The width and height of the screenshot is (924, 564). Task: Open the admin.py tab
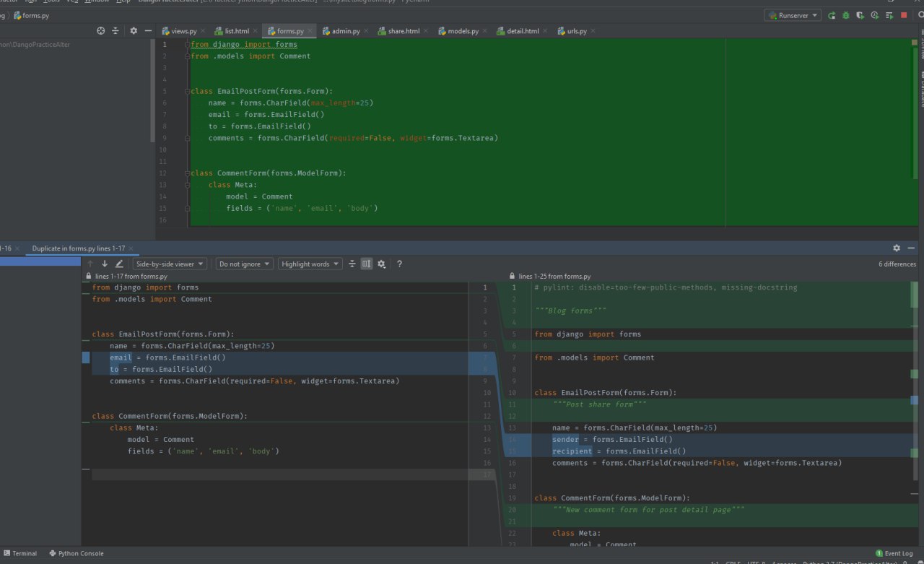click(x=345, y=31)
